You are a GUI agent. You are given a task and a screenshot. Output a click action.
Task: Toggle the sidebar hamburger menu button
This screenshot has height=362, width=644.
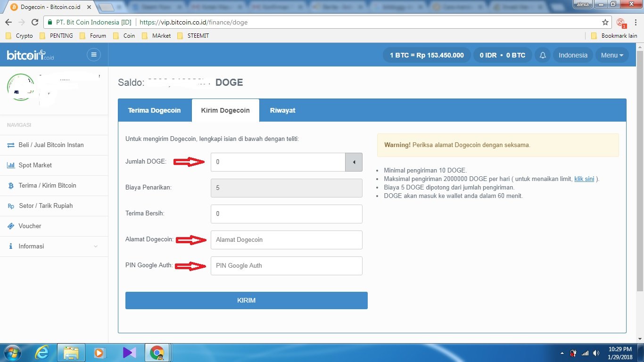coord(94,55)
